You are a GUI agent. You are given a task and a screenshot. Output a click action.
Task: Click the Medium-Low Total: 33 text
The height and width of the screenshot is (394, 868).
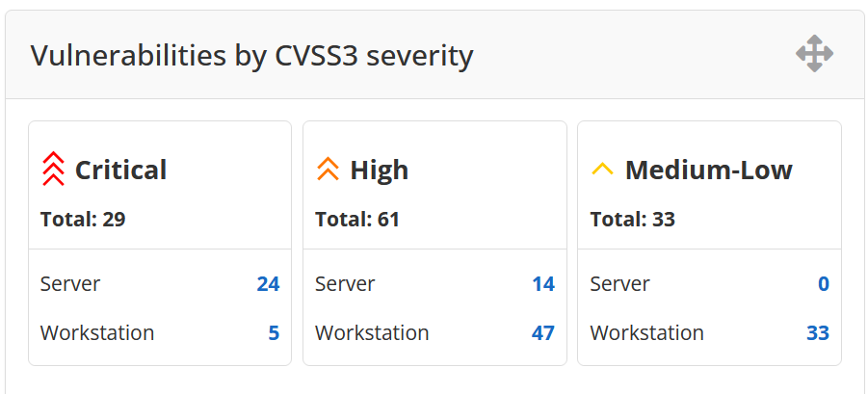(632, 220)
